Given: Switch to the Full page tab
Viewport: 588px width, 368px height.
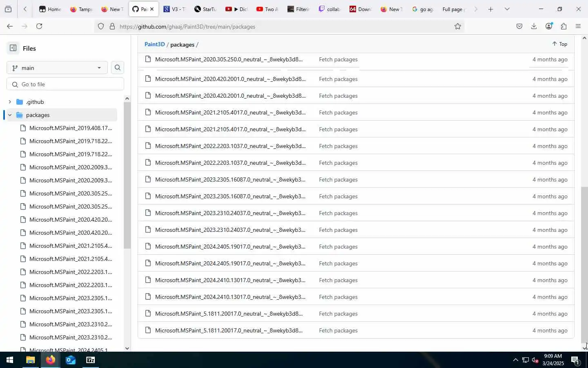Looking at the screenshot, I should (453, 9).
